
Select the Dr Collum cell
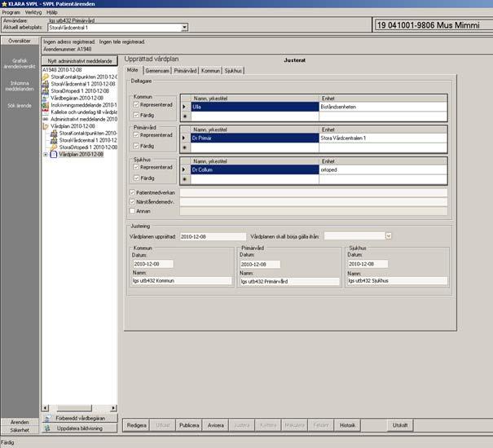coord(255,169)
